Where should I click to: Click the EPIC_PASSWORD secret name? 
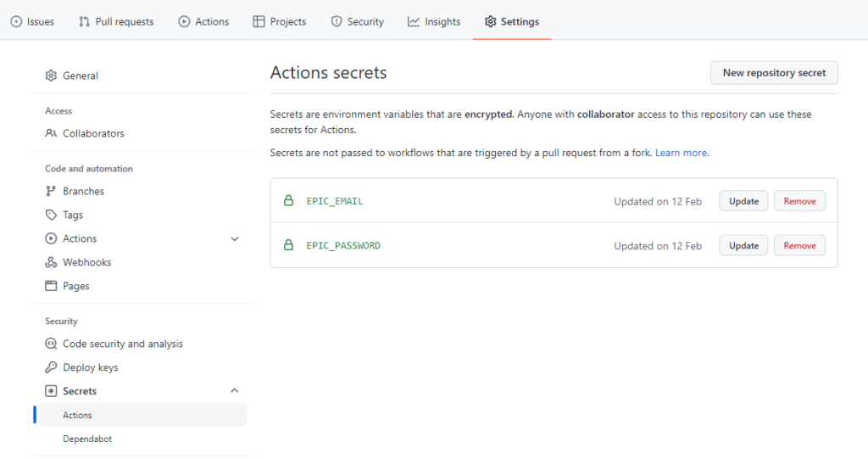click(x=343, y=245)
